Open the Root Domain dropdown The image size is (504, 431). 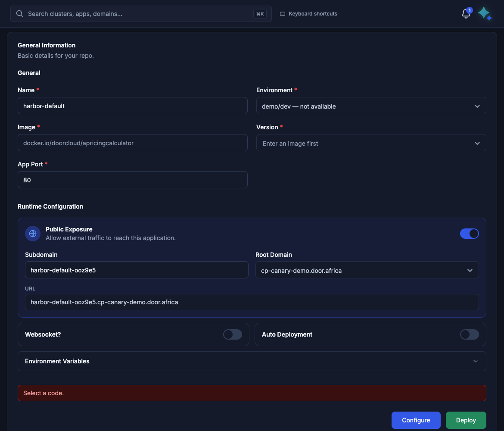click(367, 270)
